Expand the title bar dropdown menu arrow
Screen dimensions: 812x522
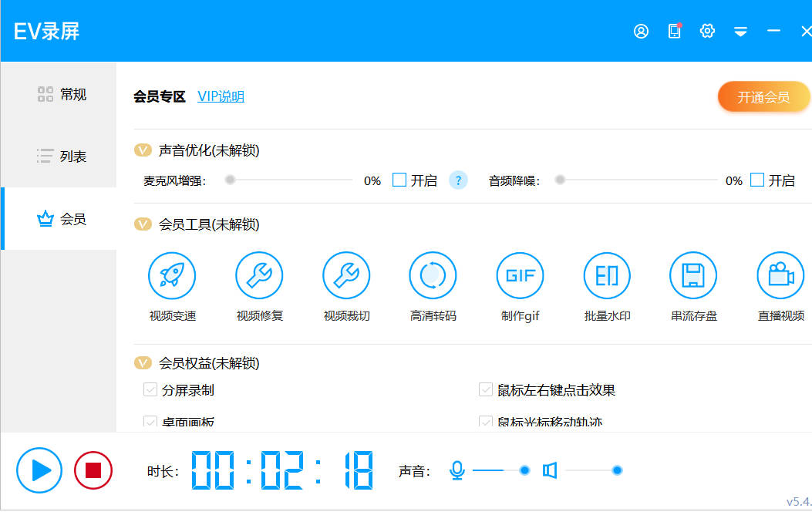tap(740, 32)
